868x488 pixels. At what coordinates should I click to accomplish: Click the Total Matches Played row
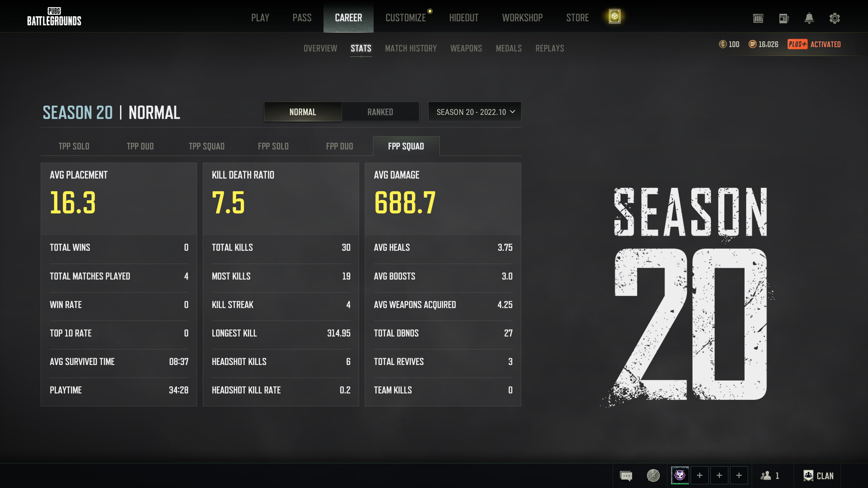[x=119, y=276]
